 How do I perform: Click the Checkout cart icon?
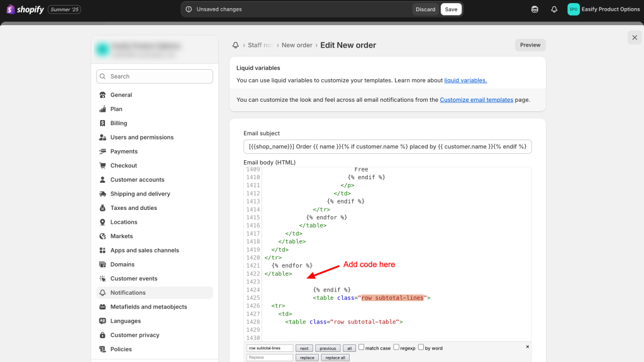point(103,166)
